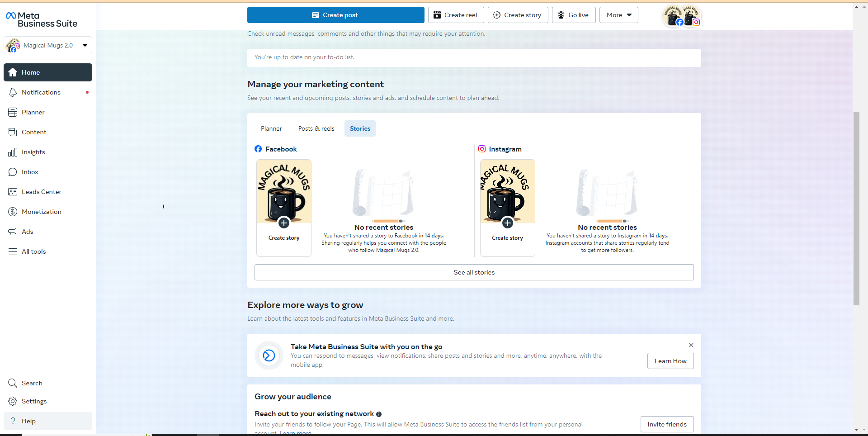Click the Facebook profile avatar in top right
Screen dimensions: 868x436
click(x=673, y=16)
